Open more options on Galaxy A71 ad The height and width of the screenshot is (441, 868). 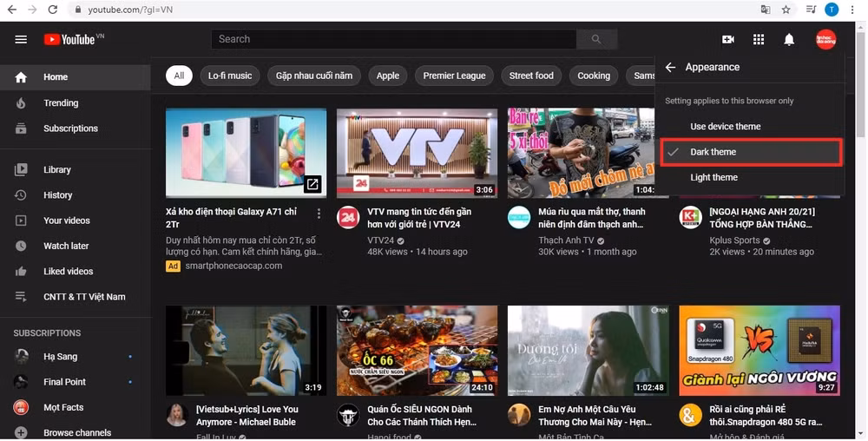click(x=319, y=214)
